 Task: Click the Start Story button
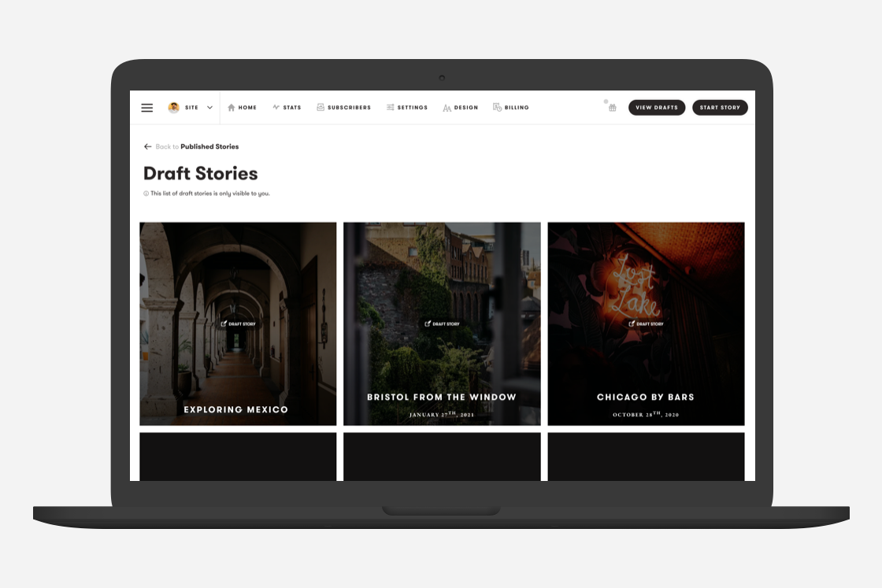[720, 107]
